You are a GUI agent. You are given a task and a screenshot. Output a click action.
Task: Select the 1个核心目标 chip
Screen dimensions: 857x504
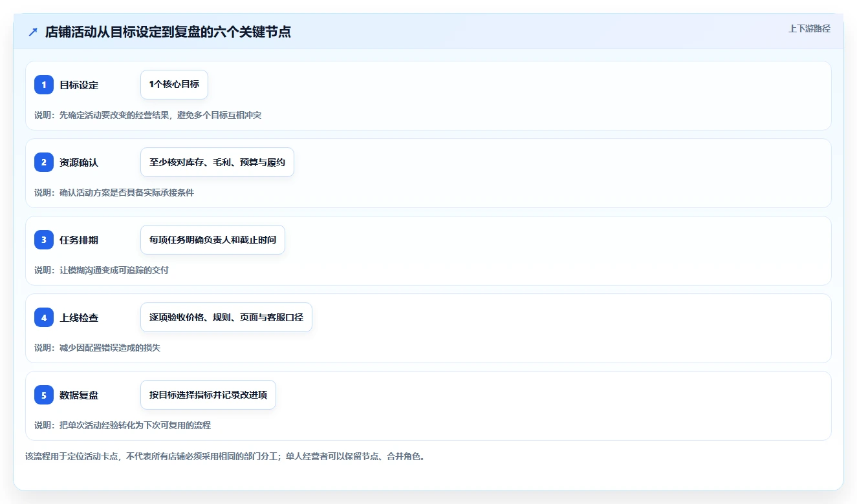tap(174, 85)
